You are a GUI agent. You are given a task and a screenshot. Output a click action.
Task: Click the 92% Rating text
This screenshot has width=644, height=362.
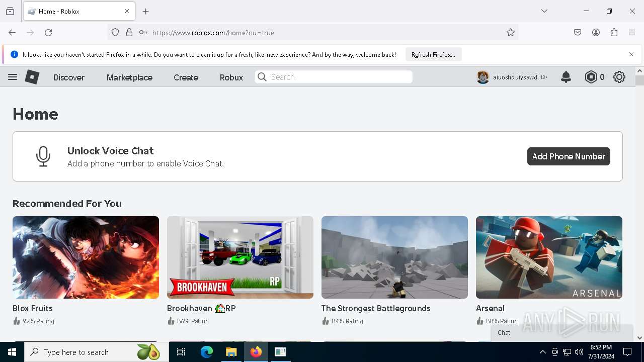[38, 321]
